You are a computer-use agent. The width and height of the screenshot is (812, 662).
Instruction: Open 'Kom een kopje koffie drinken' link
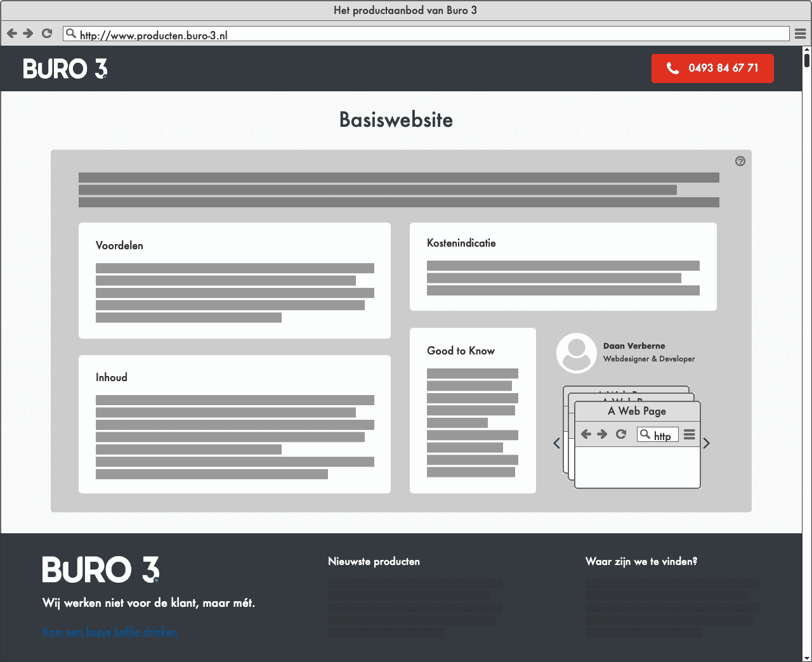[110, 632]
